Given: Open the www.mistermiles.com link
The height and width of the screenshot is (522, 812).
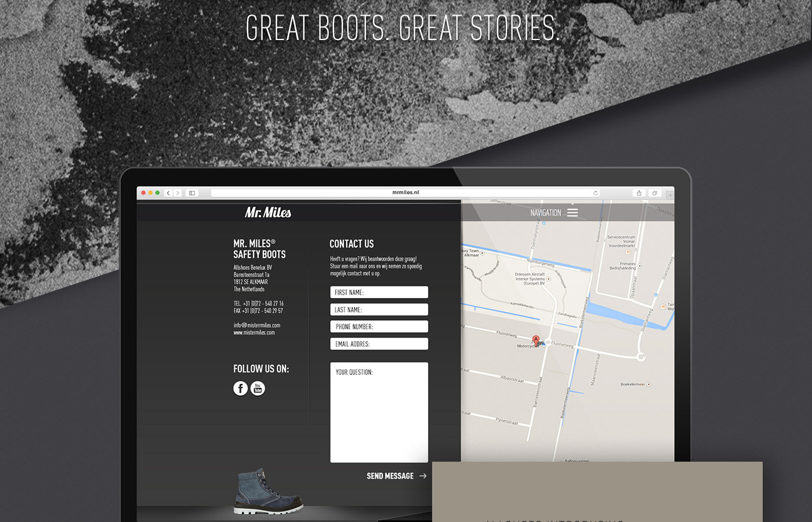Looking at the screenshot, I should (x=254, y=333).
